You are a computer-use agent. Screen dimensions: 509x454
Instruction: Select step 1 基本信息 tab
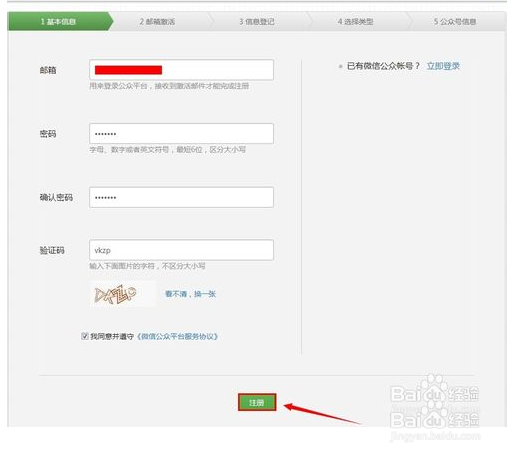coord(60,22)
